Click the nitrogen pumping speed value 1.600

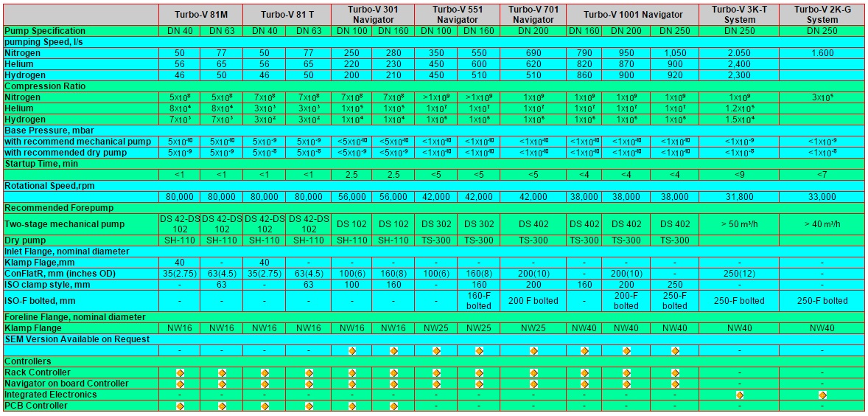coord(822,53)
